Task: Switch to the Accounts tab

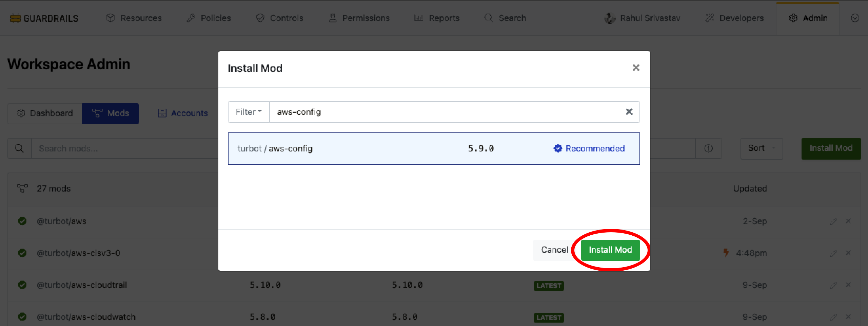Action: (183, 113)
